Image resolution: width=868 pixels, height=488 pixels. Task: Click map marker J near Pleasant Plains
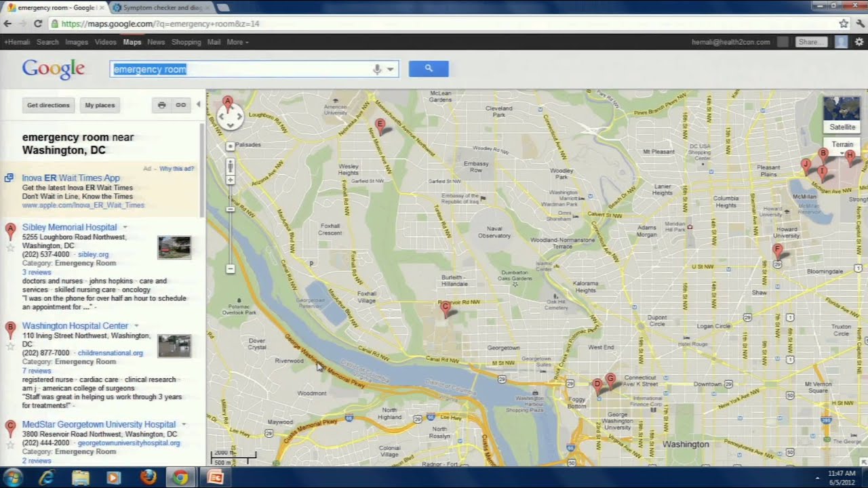point(806,165)
